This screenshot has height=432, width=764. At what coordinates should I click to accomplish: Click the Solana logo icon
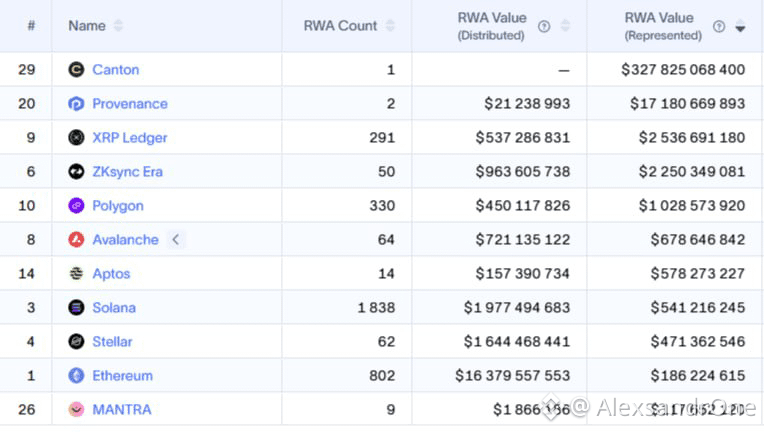point(76,308)
